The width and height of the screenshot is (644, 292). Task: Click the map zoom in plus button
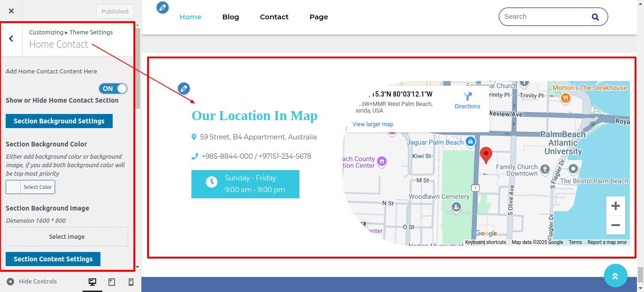click(615, 206)
